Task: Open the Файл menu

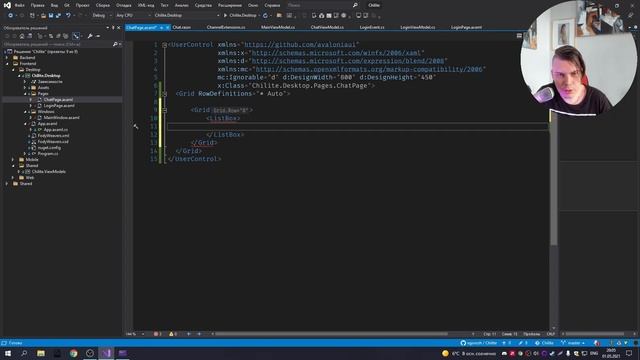Action: point(20,5)
